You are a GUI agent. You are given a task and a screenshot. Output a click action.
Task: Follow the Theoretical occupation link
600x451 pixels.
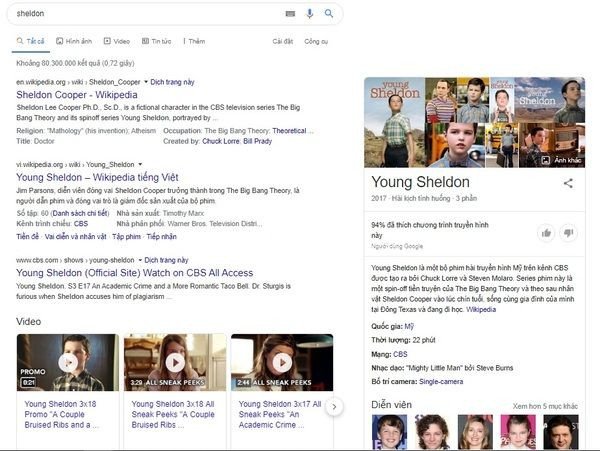289,131
